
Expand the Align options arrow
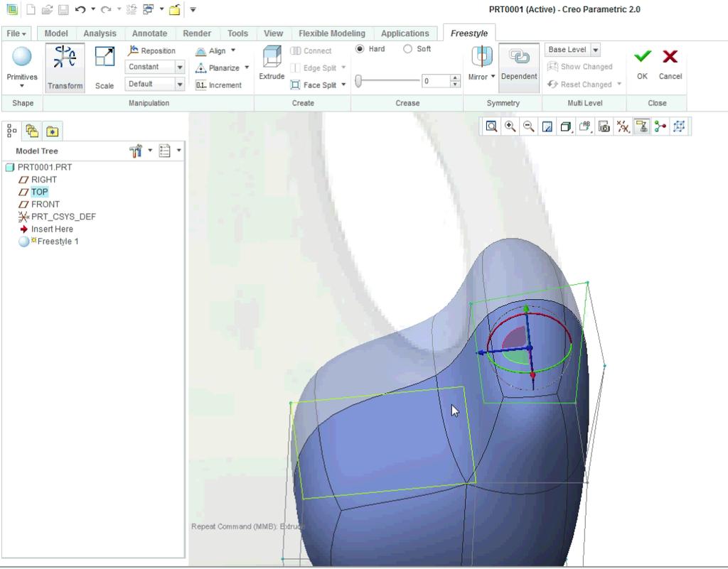coord(233,50)
